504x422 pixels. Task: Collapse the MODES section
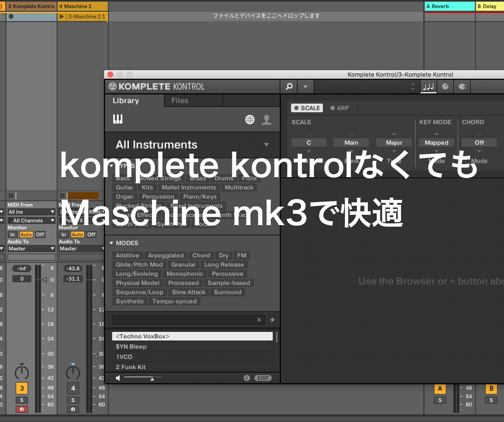tap(111, 243)
